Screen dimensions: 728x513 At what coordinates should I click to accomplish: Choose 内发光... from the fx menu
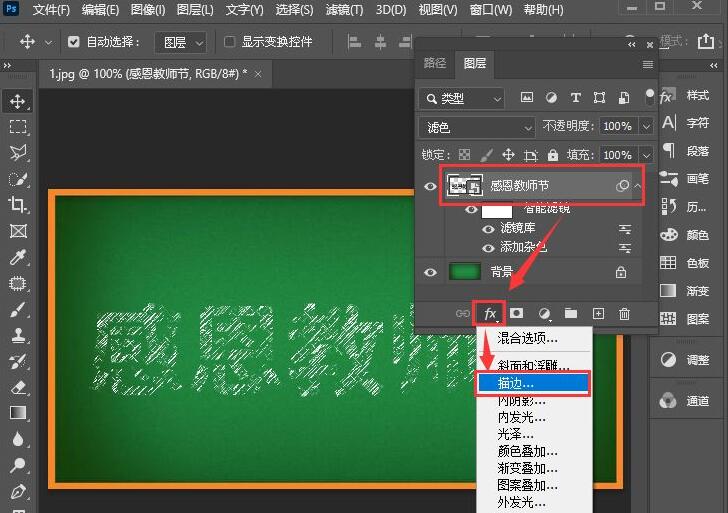pyautogui.click(x=534, y=417)
